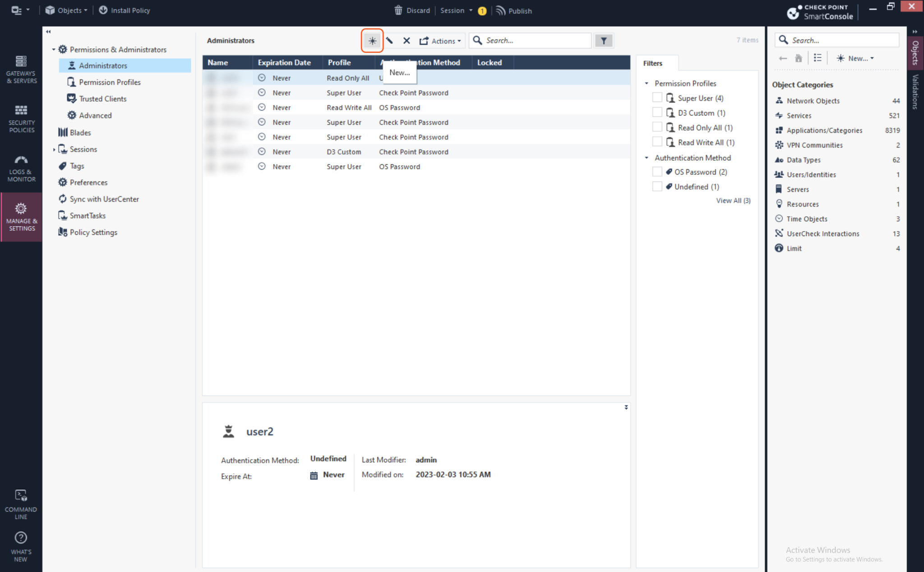Click the View All (3) link
Viewport: 924px width, 572px height.
pos(733,200)
